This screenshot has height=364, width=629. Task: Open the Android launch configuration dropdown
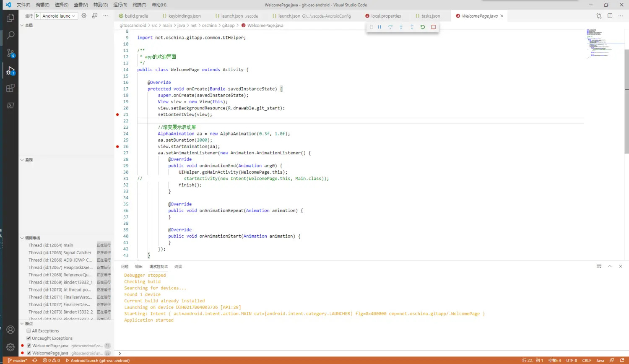tap(59, 16)
